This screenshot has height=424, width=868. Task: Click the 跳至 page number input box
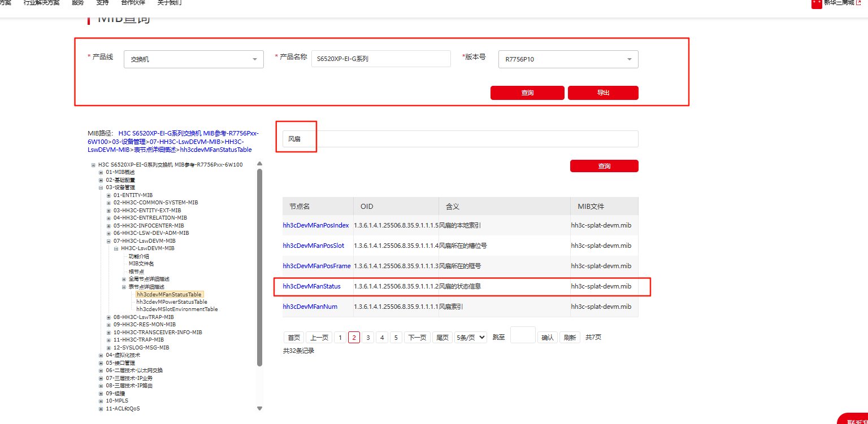coord(522,335)
